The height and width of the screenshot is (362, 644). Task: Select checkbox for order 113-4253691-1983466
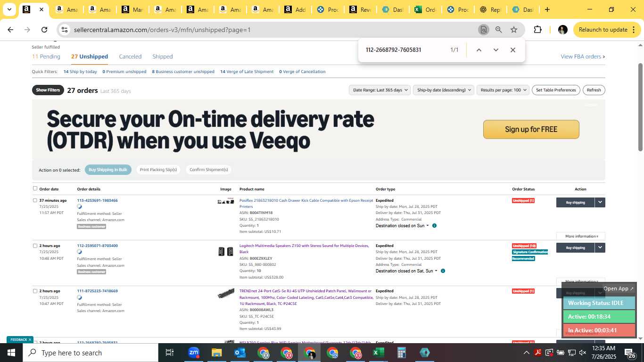coord(35,200)
